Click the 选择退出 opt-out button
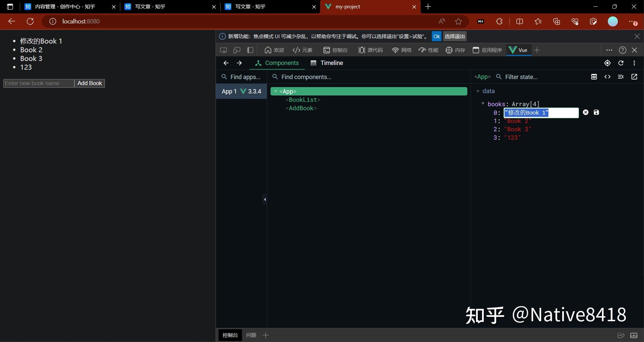 [x=455, y=37]
